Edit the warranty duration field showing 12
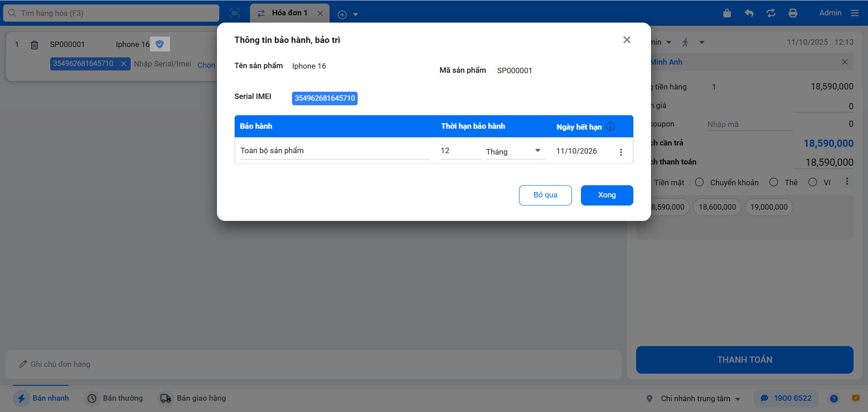The width and height of the screenshot is (868, 412). 461,151
